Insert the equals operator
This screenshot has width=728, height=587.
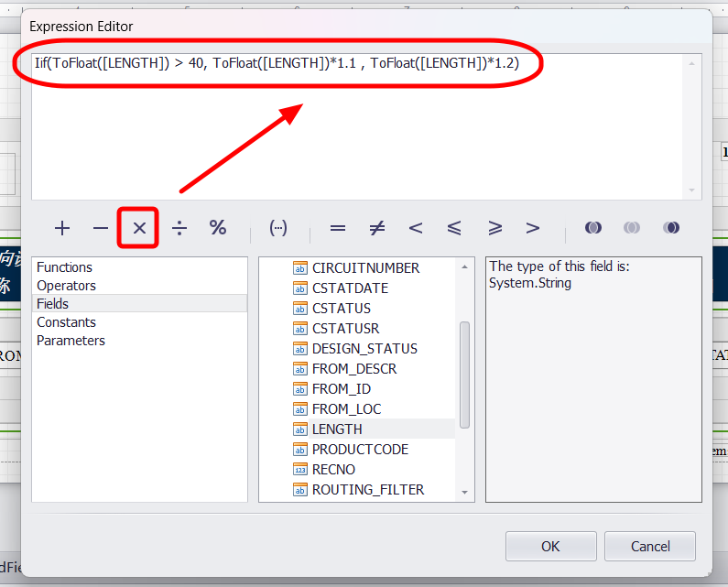(338, 228)
